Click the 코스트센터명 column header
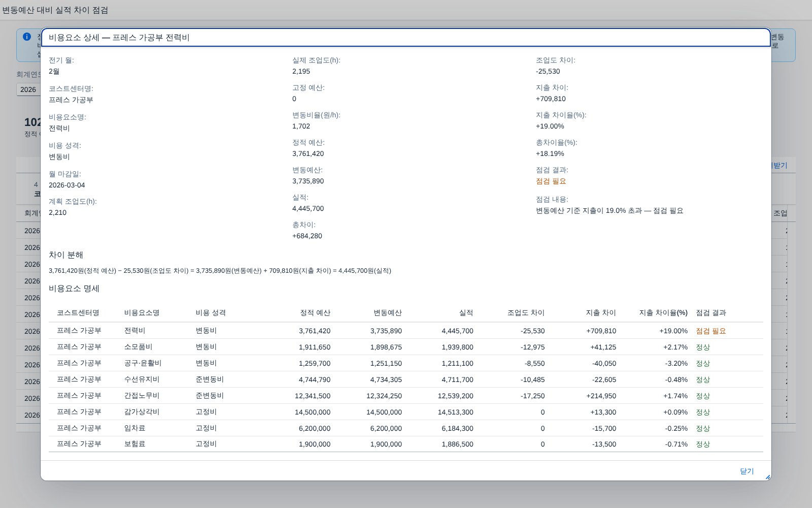This screenshot has height=508, width=812. [78, 313]
